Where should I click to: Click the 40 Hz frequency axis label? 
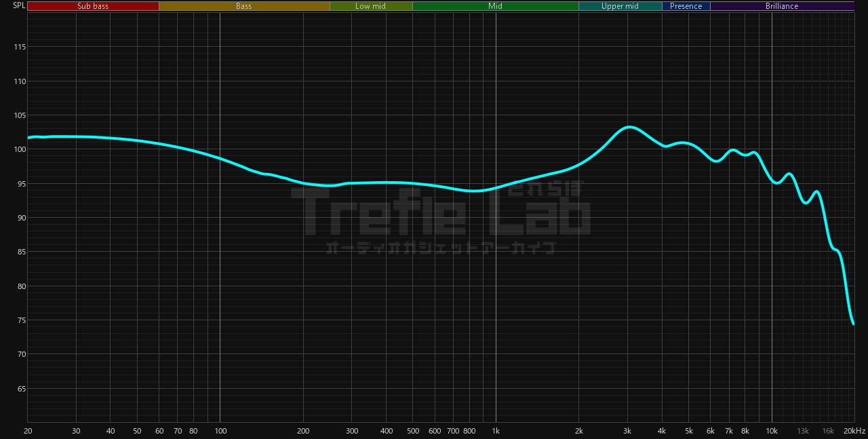tap(111, 431)
